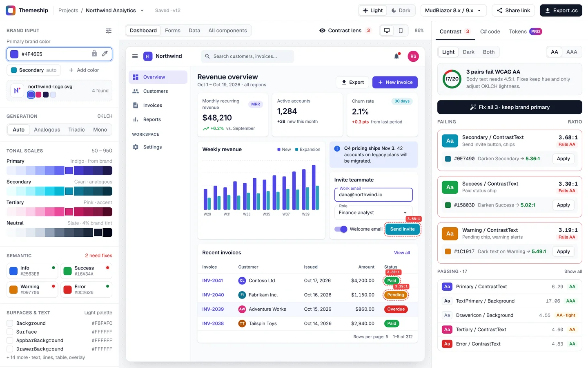
Task: Switch preview to desktop device icon
Action: pos(387,31)
